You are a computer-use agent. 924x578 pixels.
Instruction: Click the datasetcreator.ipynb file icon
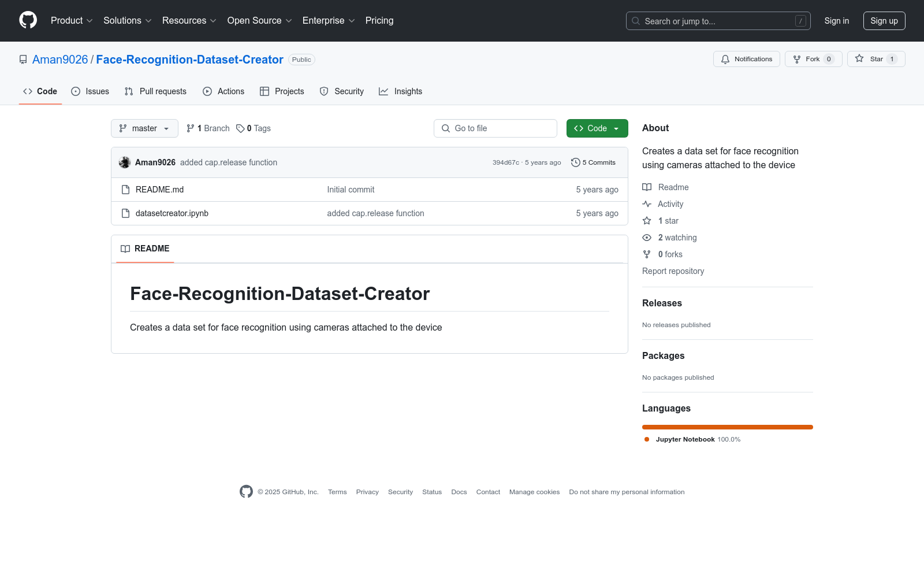(x=125, y=213)
